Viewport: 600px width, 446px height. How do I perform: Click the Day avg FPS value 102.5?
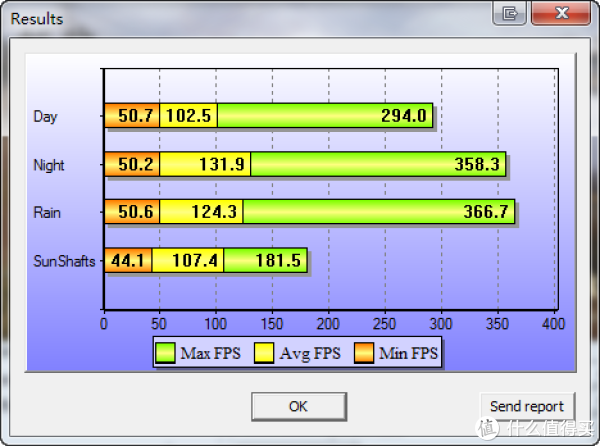(x=188, y=116)
